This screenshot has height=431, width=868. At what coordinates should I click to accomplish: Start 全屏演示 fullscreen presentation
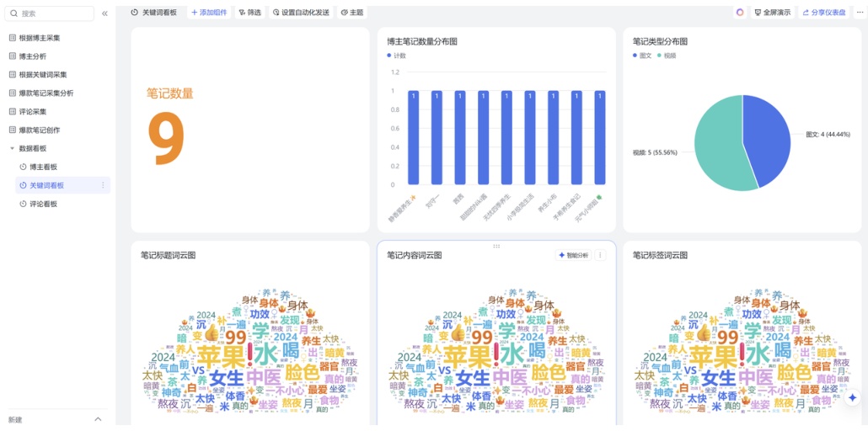(772, 12)
